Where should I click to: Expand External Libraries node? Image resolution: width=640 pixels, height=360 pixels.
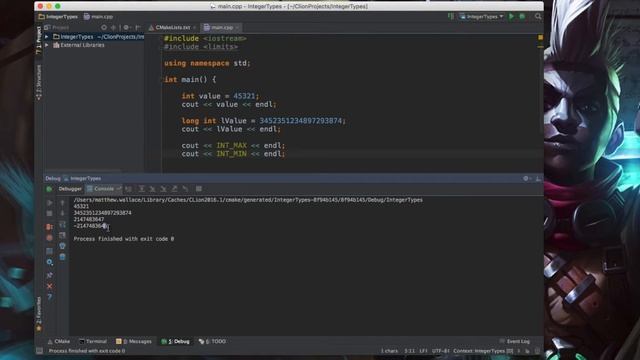pyautogui.click(x=47, y=45)
